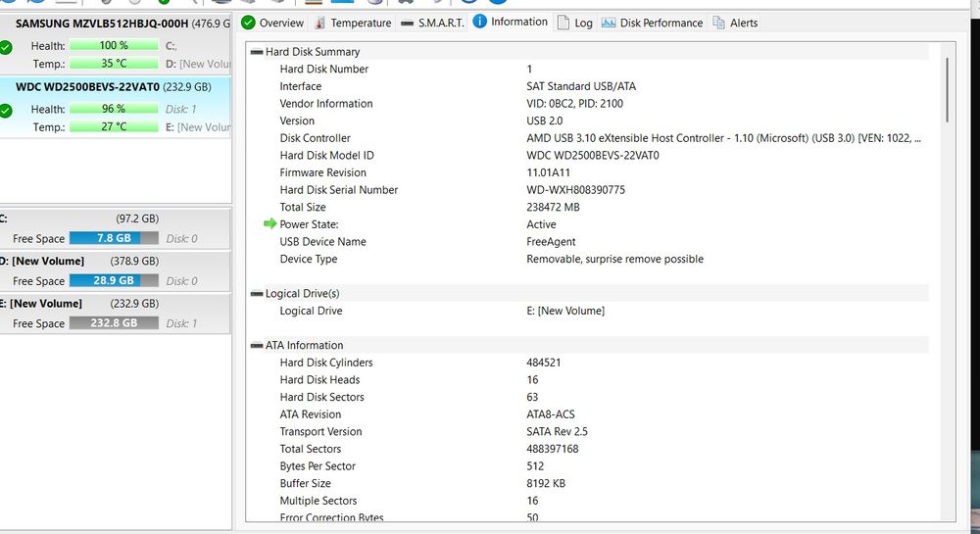The image size is (980, 534).
Task: Click the ATA8-ACS revision value
Action: coord(551,414)
